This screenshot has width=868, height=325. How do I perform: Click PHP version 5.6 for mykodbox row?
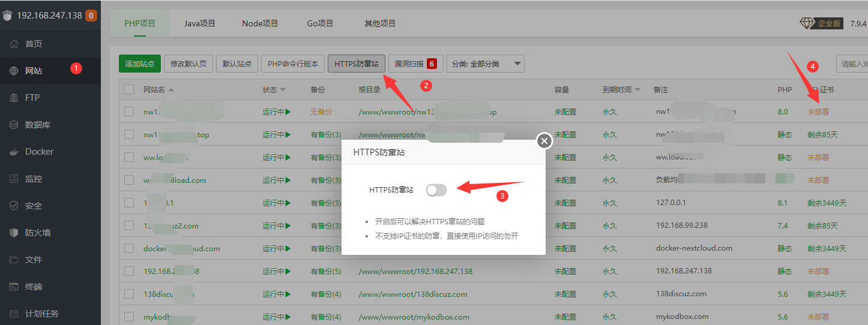pyautogui.click(x=783, y=317)
